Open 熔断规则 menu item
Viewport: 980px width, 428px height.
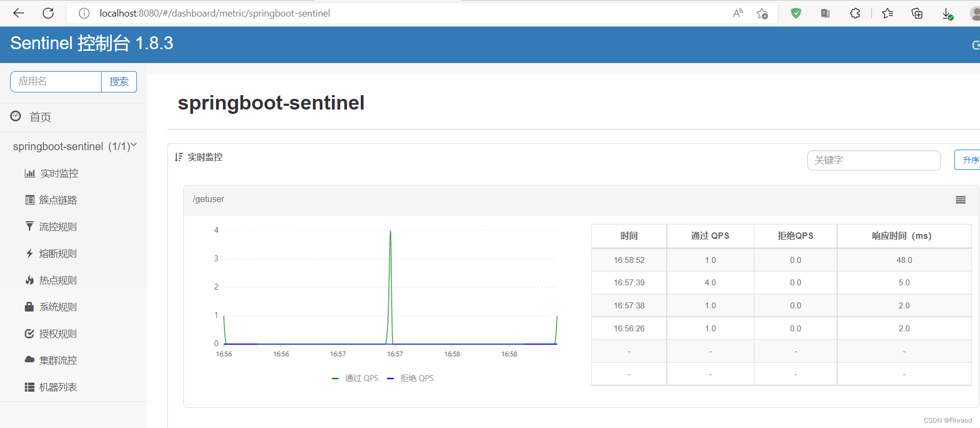pos(58,253)
